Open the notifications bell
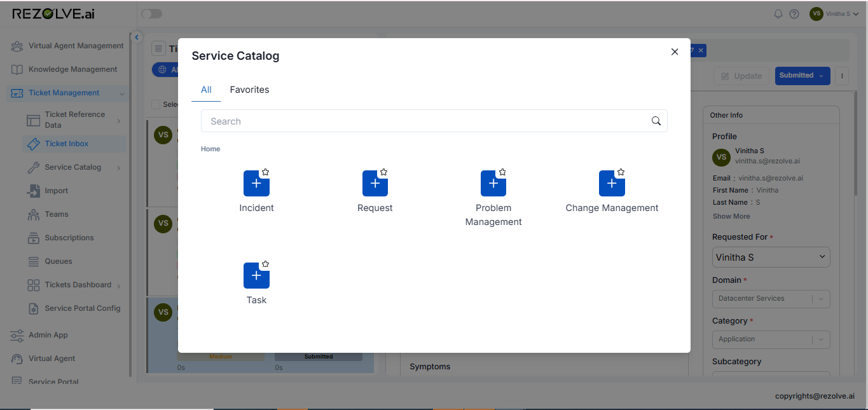 click(778, 14)
